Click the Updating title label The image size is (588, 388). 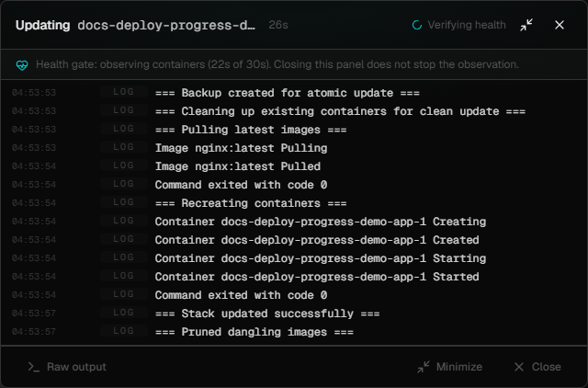coord(42,25)
